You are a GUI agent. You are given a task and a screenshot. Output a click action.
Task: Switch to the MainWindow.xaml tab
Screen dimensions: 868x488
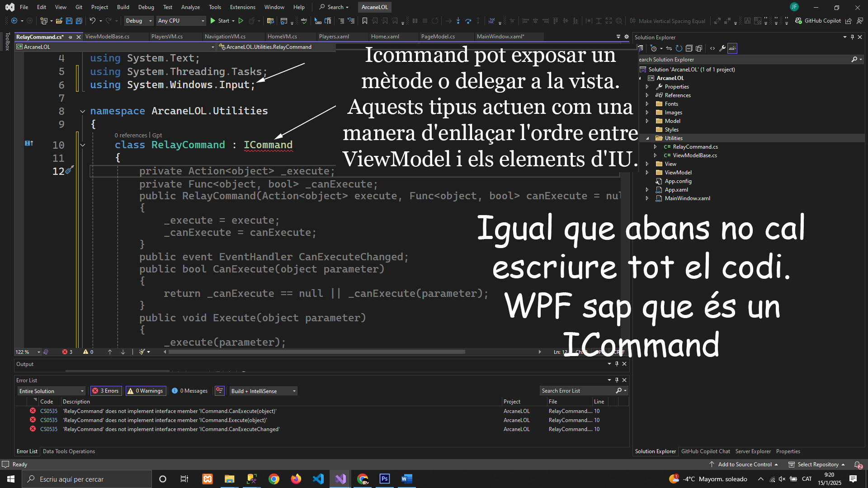pyautogui.click(x=500, y=37)
